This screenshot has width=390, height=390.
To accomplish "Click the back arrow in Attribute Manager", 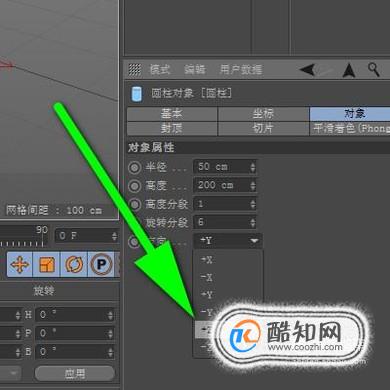I will click(x=307, y=70).
